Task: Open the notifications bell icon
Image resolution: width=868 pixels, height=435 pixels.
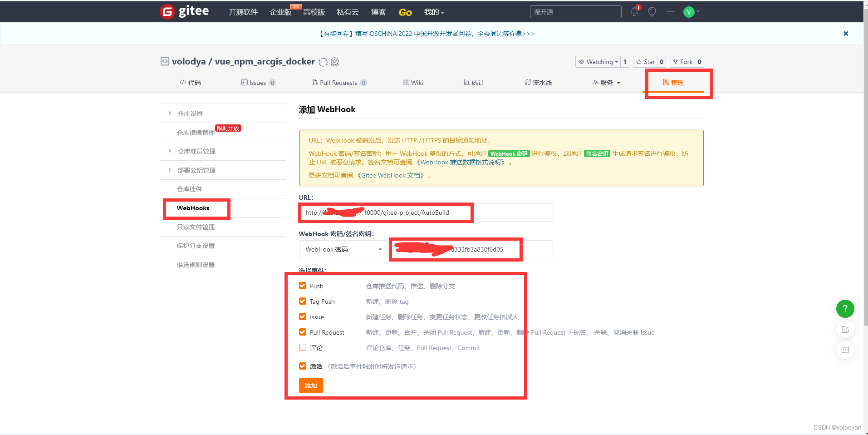Action: [633, 12]
